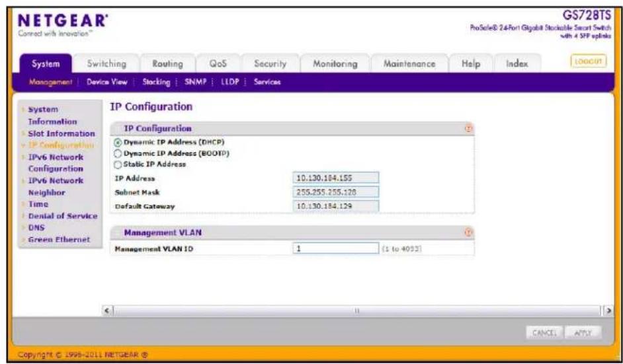Image resolution: width=623 pixels, height=364 pixels.
Task: Open the Monitoring tab
Action: pyautogui.click(x=335, y=63)
